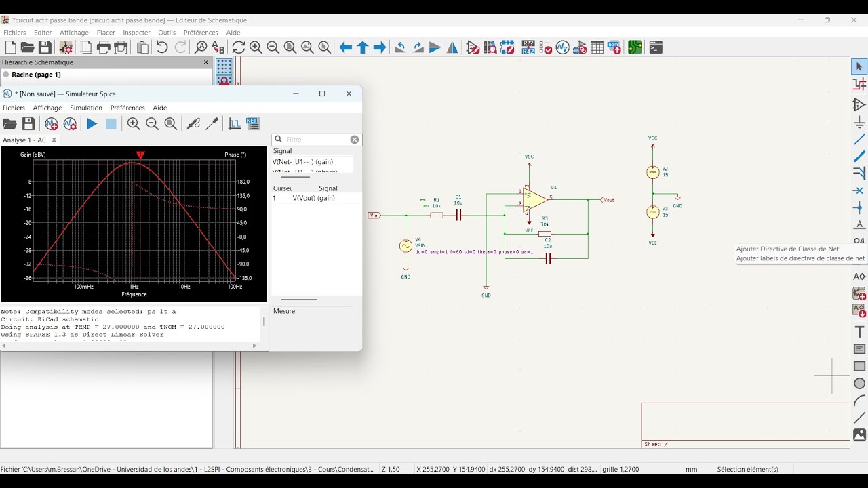Open the PCB editor with the green board icon
Viewport: 868px width, 488px height.
[635, 47]
